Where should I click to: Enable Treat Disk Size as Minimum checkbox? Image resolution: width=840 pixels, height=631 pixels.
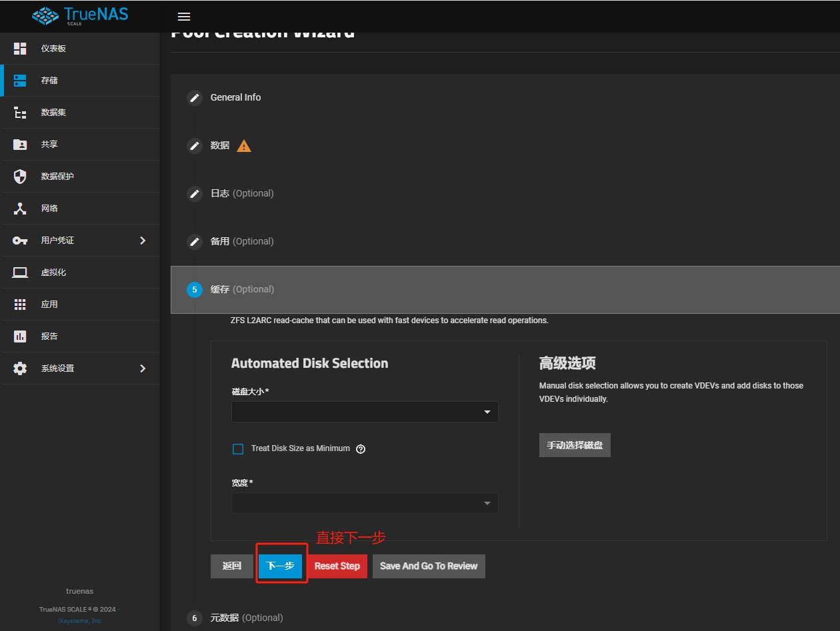pyautogui.click(x=238, y=449)
